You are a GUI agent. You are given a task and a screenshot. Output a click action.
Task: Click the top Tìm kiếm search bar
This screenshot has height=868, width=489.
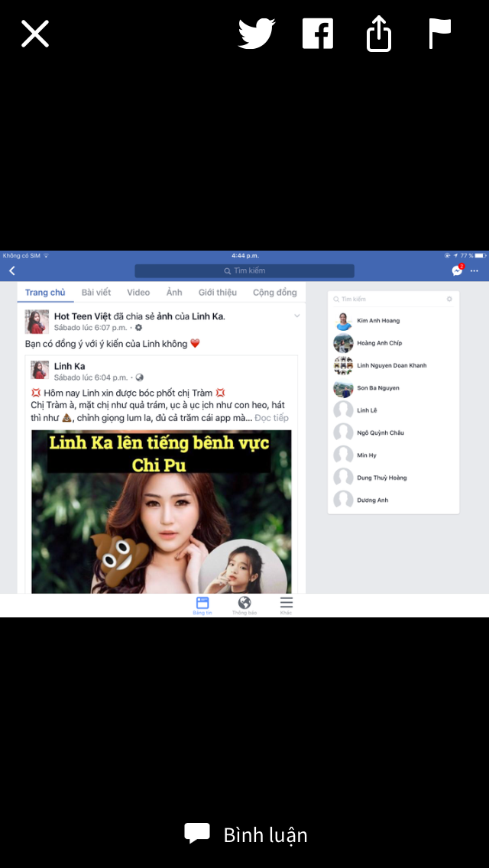tap(244, 270)
